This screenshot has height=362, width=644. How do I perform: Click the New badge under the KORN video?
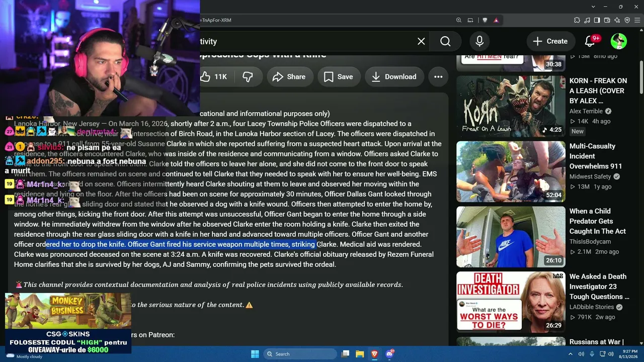[578, 131]
